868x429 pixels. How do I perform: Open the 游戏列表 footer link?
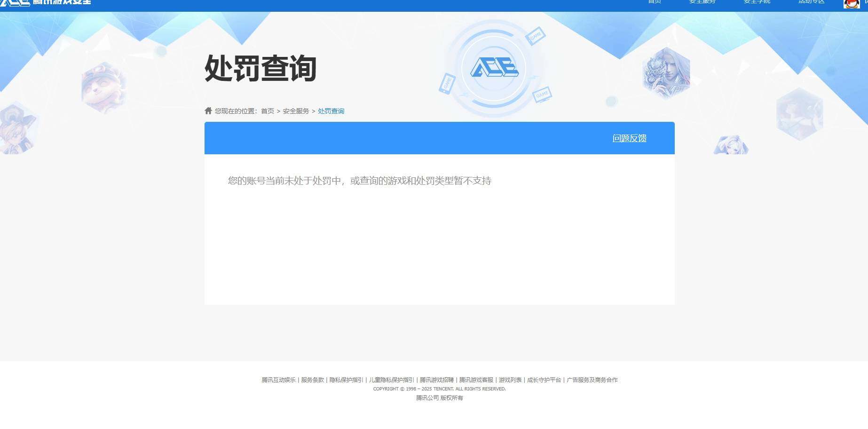(x=510, y=380)
